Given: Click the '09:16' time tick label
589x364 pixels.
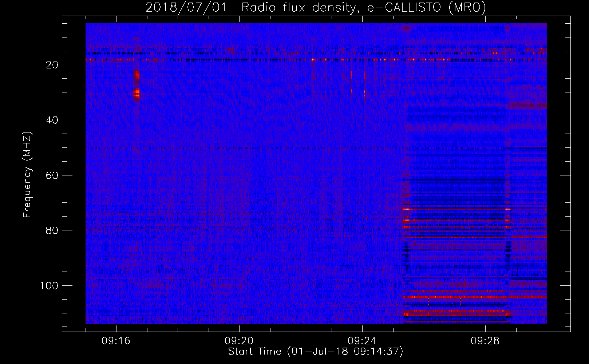Looking at the screenshot, I should [116, 341].
